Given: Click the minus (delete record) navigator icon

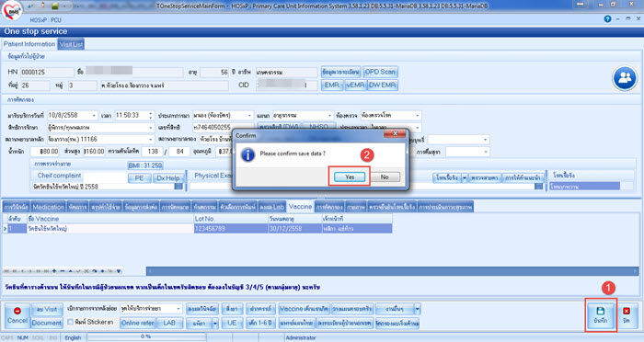Looking at the screenshot, I should tap(63, 271).
